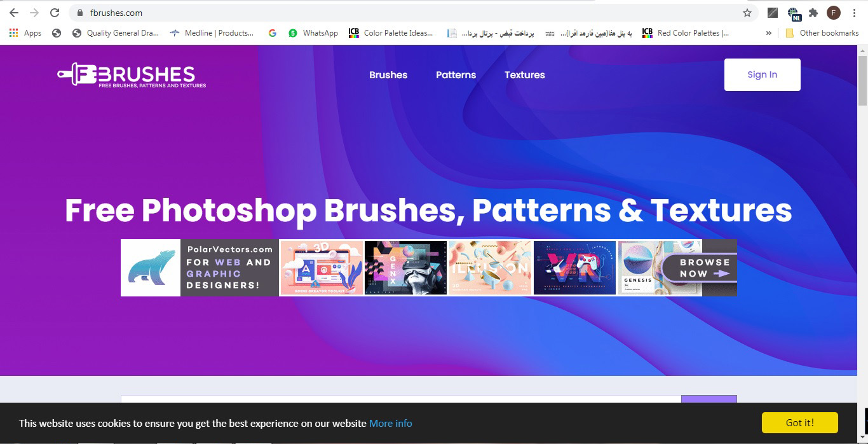Go to the Brushes menu
The image size is (868, 444).
(388, 75)
